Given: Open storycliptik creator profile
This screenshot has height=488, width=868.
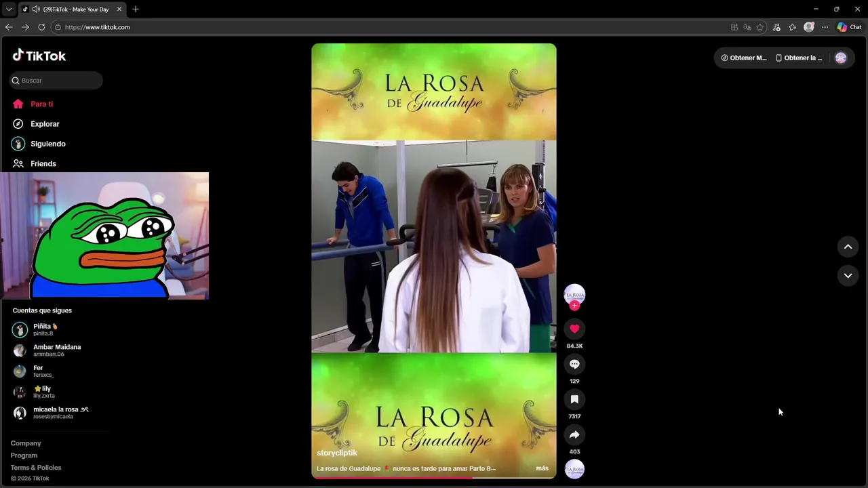Looking at the screenshot, I should (x=336, y=453).
